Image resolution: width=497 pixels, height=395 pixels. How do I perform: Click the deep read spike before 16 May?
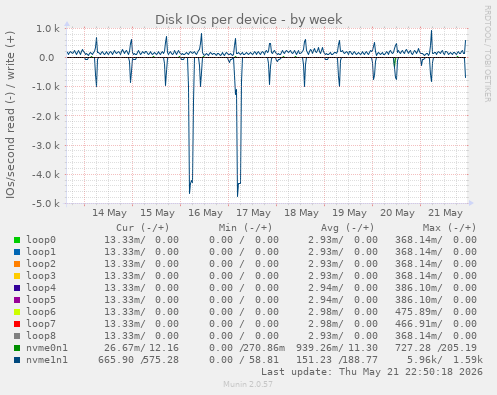tap(190, 192)
